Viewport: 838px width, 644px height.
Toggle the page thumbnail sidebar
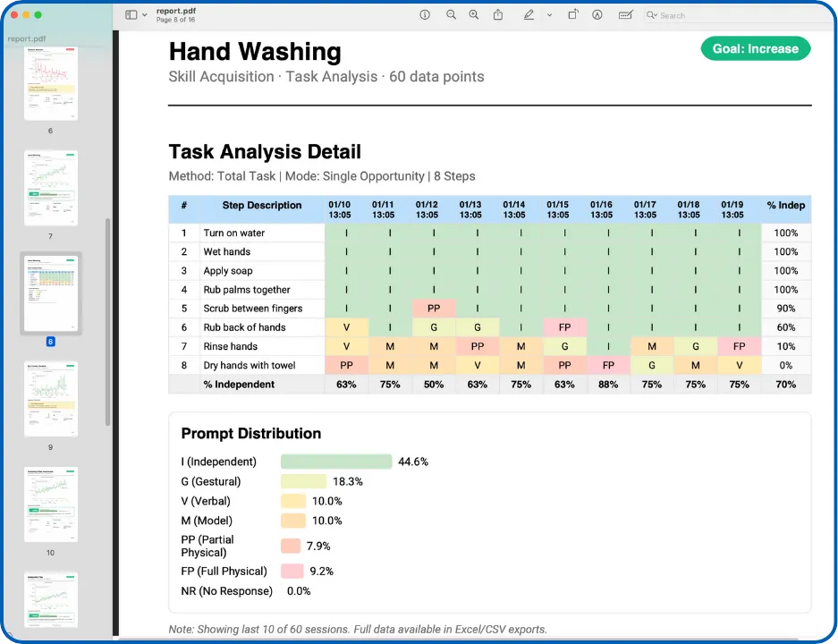[x=130, y=15]
